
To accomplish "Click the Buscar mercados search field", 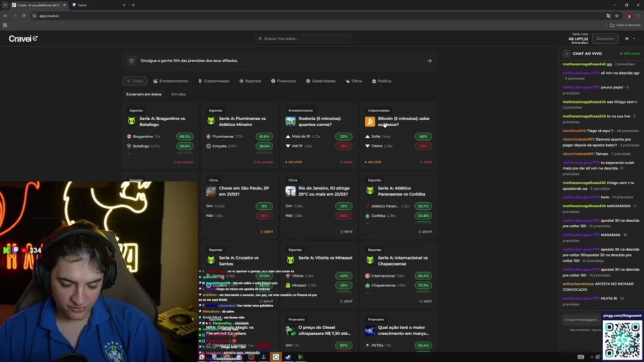I will (303, 38).
